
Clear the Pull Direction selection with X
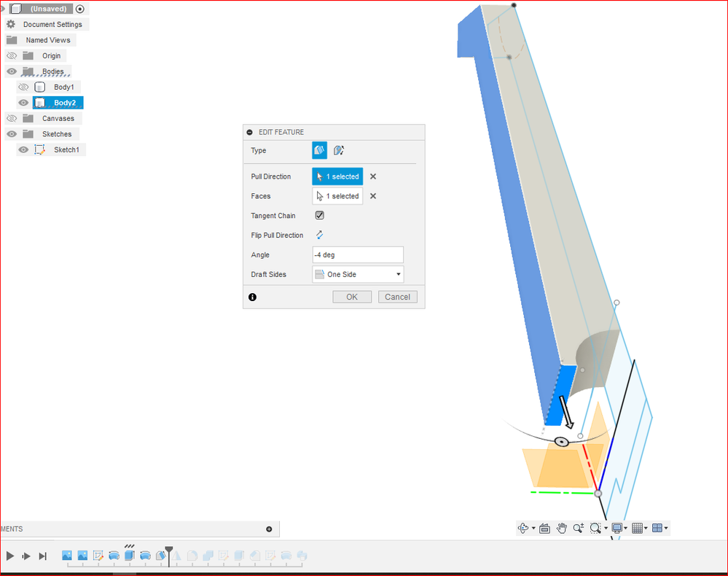(x=373, y=176)
